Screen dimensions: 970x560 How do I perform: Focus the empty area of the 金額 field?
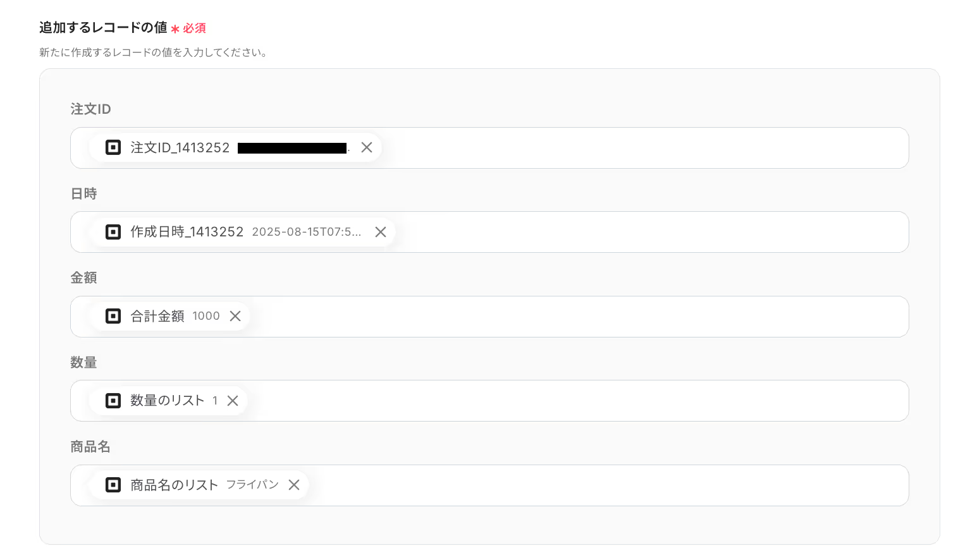[579, 317]
